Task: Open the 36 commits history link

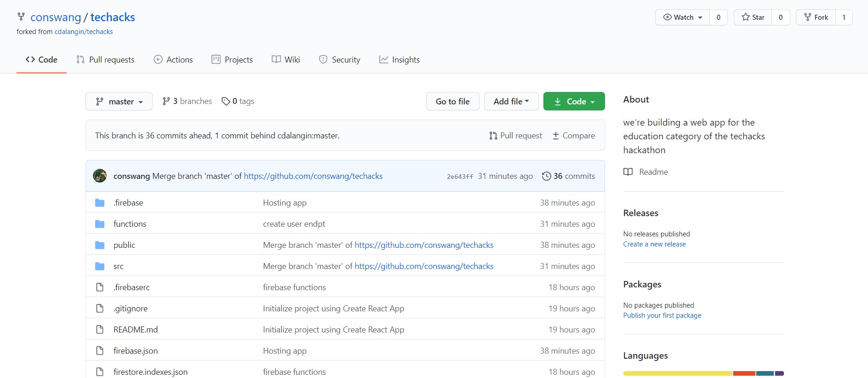Action: coord(568,176)
